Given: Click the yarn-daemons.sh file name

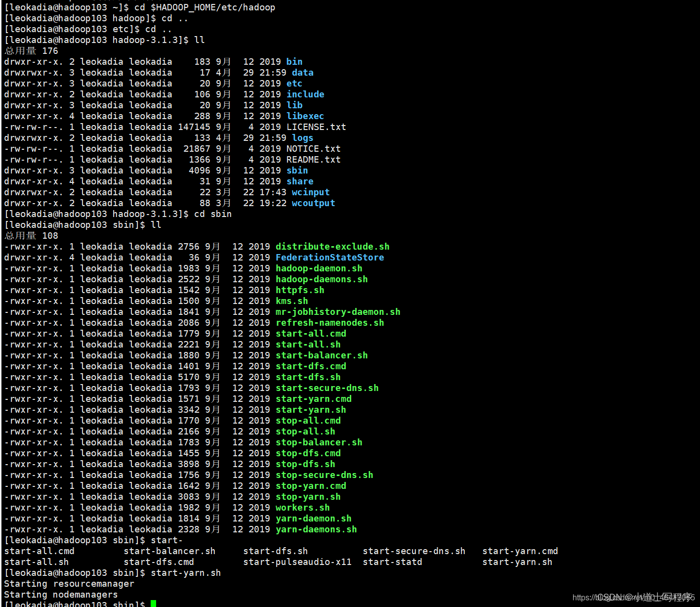Looking at the screenshot, I should [x=316, y=529].
